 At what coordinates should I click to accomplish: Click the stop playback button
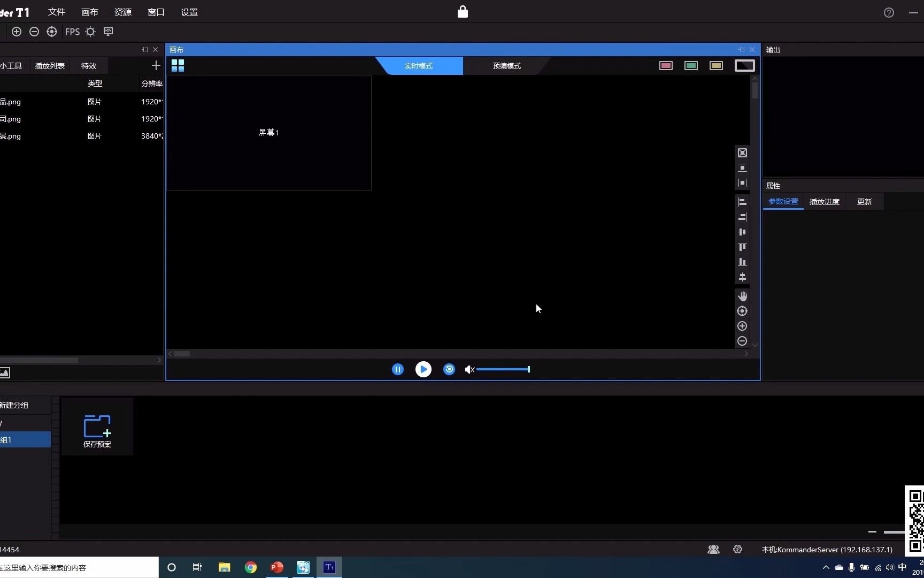click(449, 369)
